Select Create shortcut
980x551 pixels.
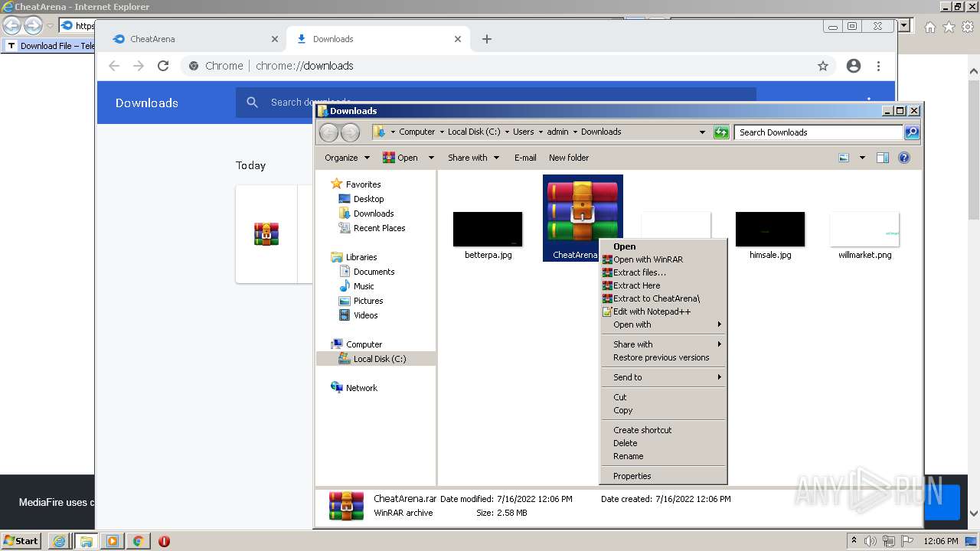coord(663,430)
